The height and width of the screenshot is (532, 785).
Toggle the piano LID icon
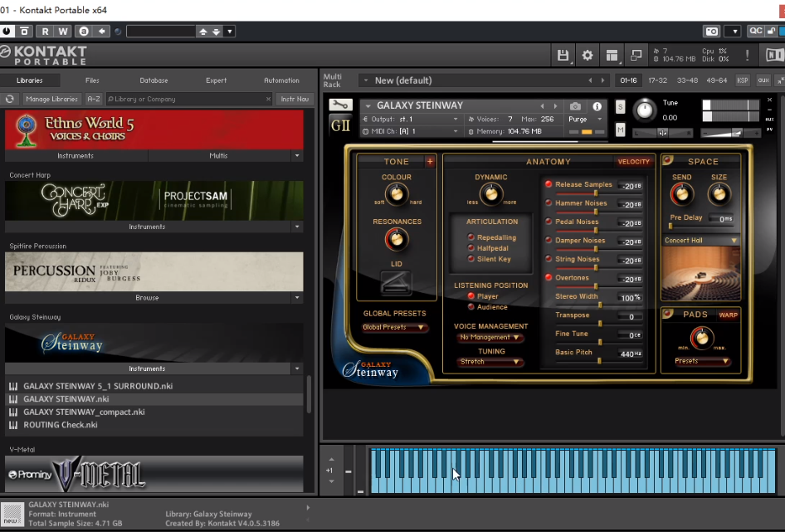(x=396, y=282)
